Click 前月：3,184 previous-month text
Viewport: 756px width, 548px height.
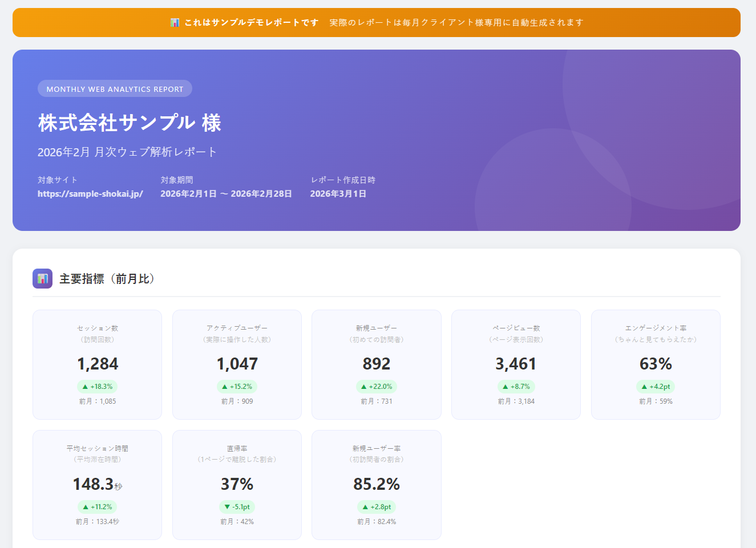pyautogui.click(x=516, y=401)
